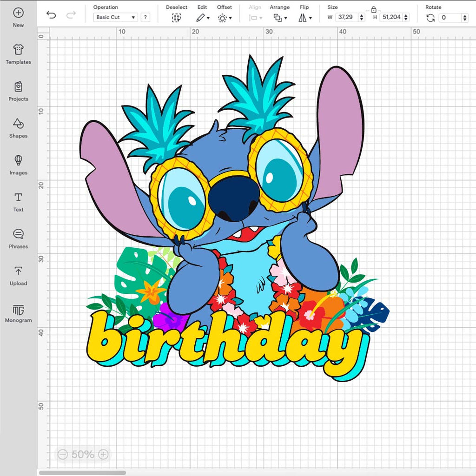Image resolution: width=476 pixels, height=476 pixels.
Task: Open the Flip menu
Action: click(x=304, y=18)
